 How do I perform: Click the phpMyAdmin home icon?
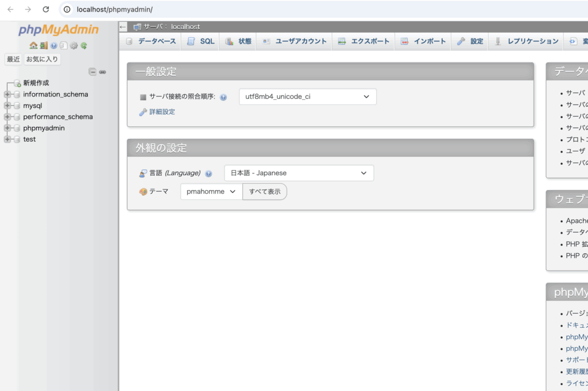[x=33, y=45]
